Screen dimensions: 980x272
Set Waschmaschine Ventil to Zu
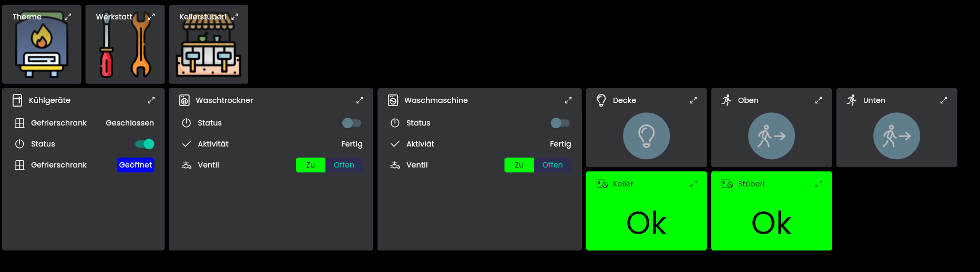(x=519, y=165)
